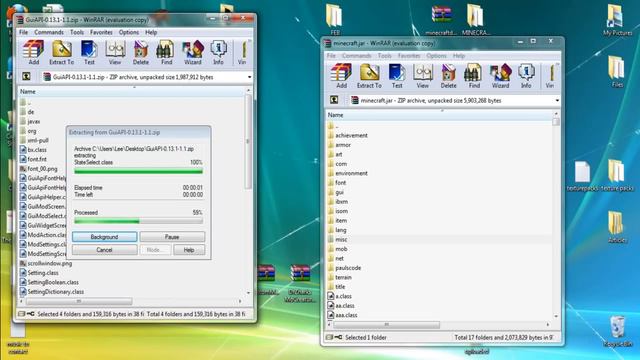This screenshot has height=360, width=640.
Task: Click Test icon in minecraft.jar window
Action: click(x=397, y=76)
